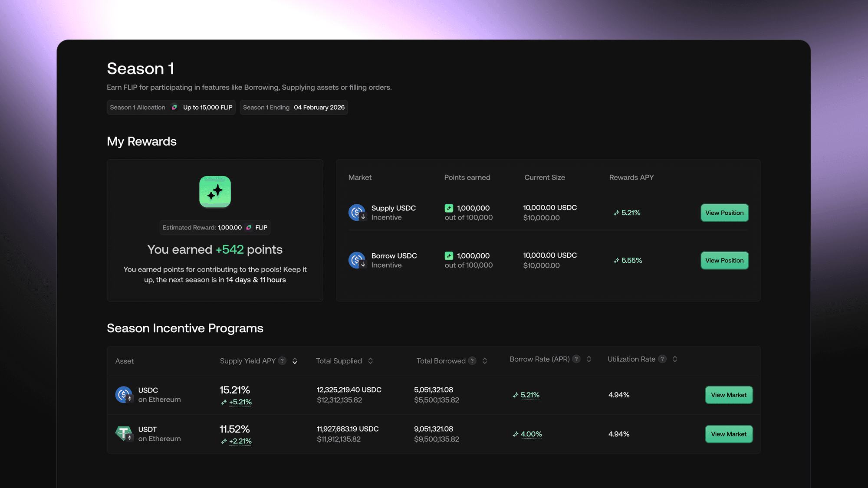Sort the Utilization Rate column
Viewport: 868px width, 488px height.
point(675,359)
